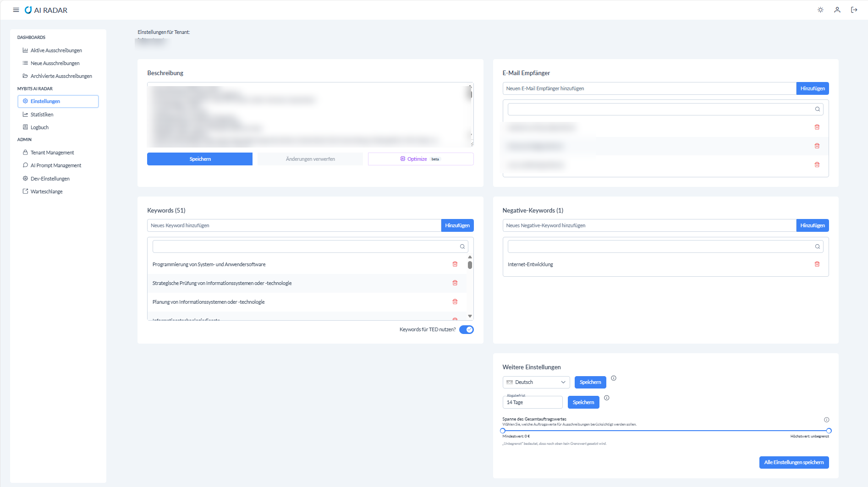The image size is (868, 487).
Task: Add negative keyword with Hinzufügen
Action: (x=813, y=225)
